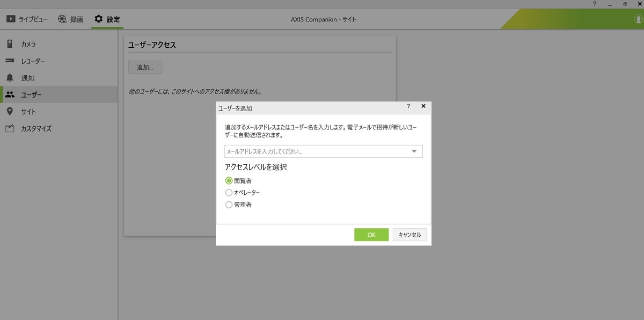Expand the email address dropdown arrow

click(414, 151)
